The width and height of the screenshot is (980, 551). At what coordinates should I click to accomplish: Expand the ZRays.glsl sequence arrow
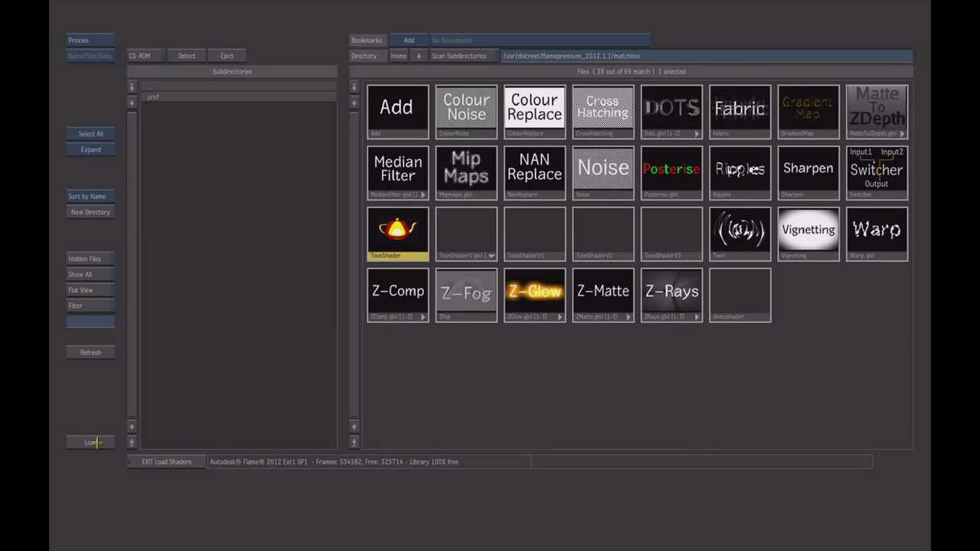(x=697, y=317)
